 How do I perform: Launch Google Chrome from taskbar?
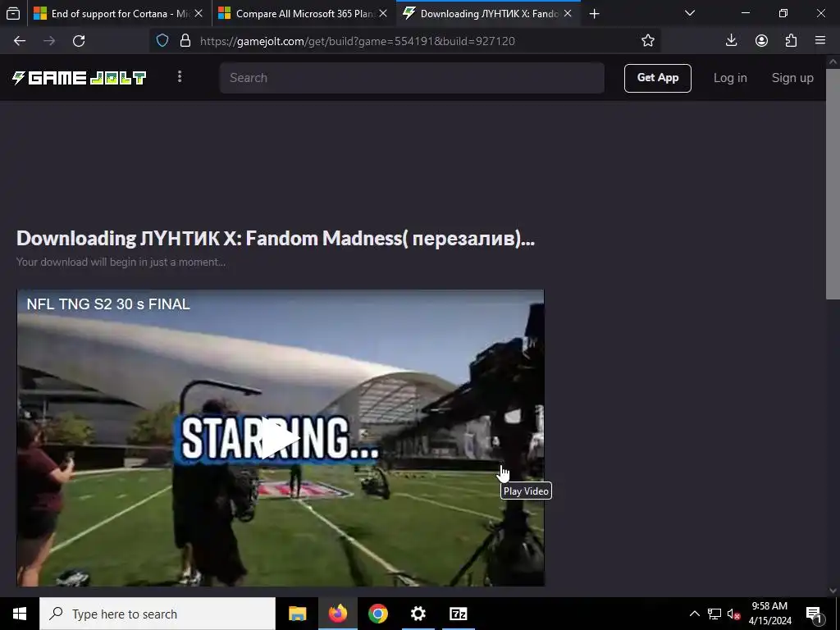point(377,614)
